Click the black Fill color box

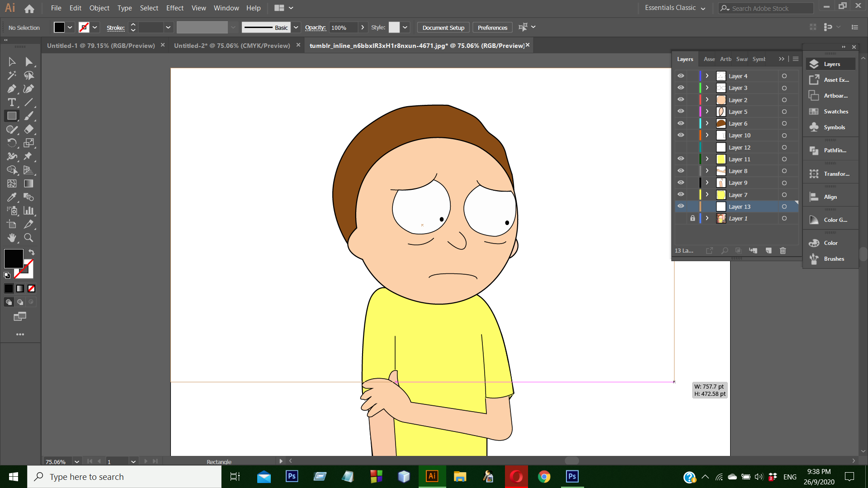coord(14,258)
